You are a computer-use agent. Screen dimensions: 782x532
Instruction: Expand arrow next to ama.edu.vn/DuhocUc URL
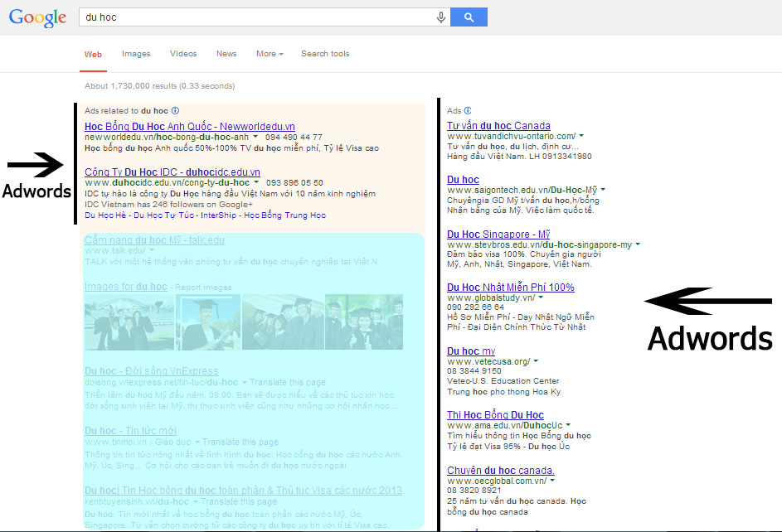point(568,424)
